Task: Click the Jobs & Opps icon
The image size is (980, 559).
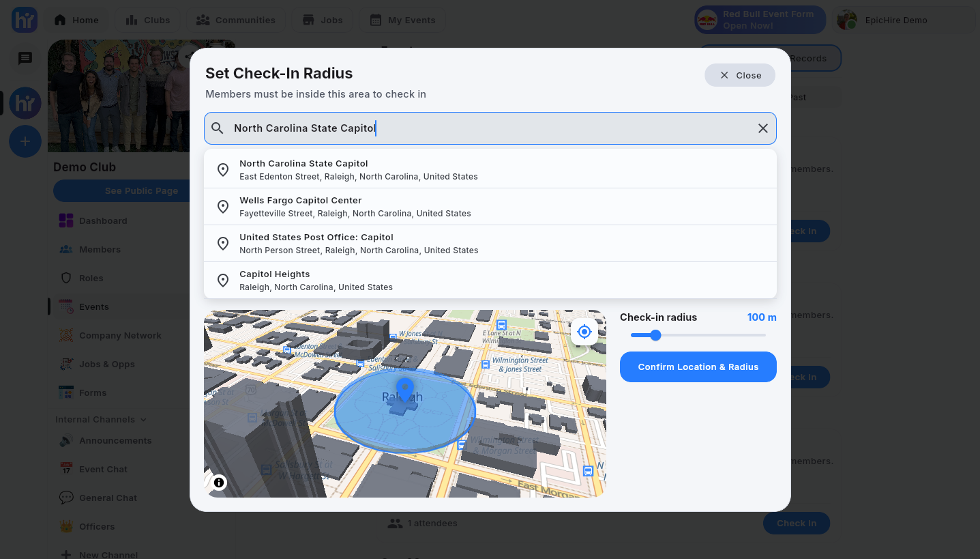Action: (x=66, y=364)
